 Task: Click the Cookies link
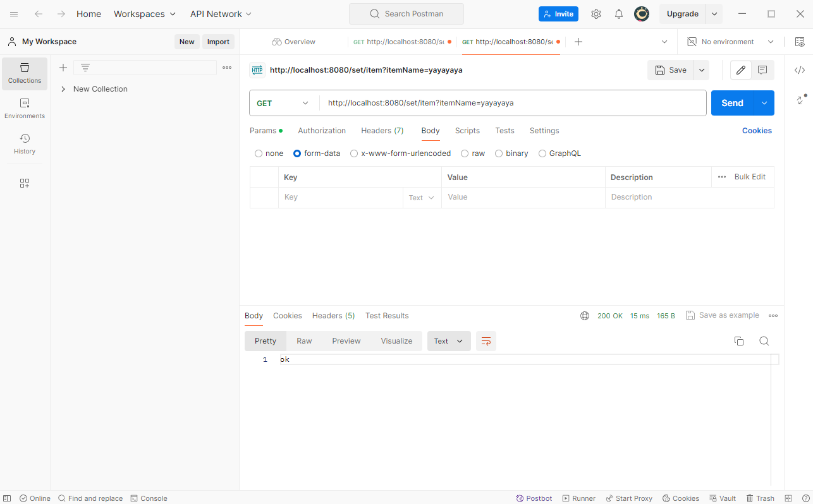pyautogui.click(x=757, y=131)
